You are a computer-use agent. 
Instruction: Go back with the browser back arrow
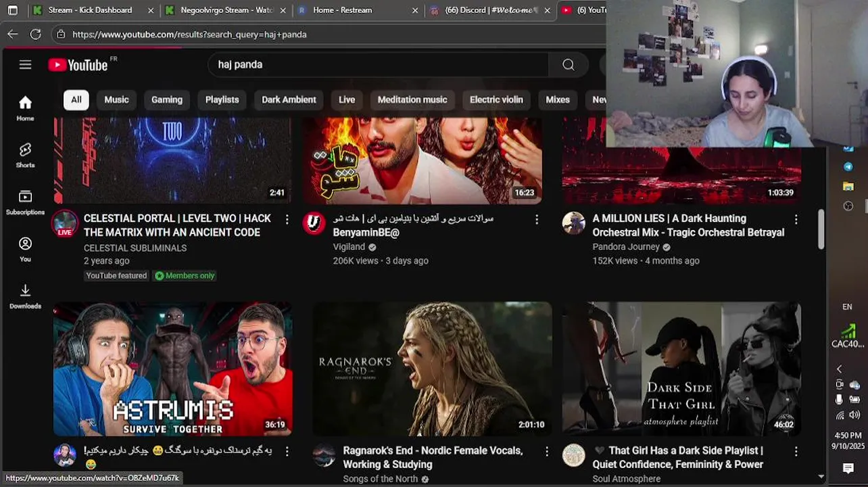point(13,34)
